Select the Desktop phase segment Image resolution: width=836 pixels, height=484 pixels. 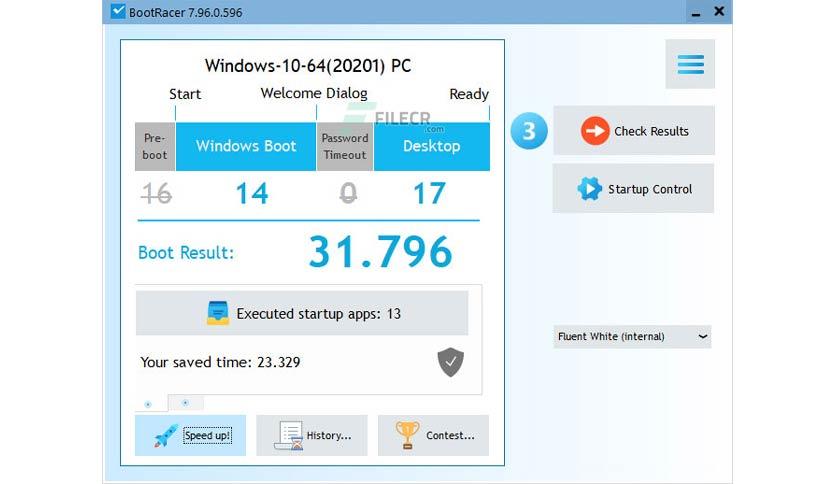[x=431, y=147]
